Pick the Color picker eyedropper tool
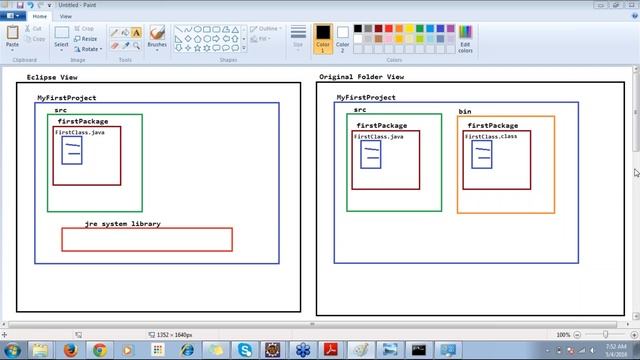This screenshot has width=640, height=360. pyautogui.click(x=125, y=45)
